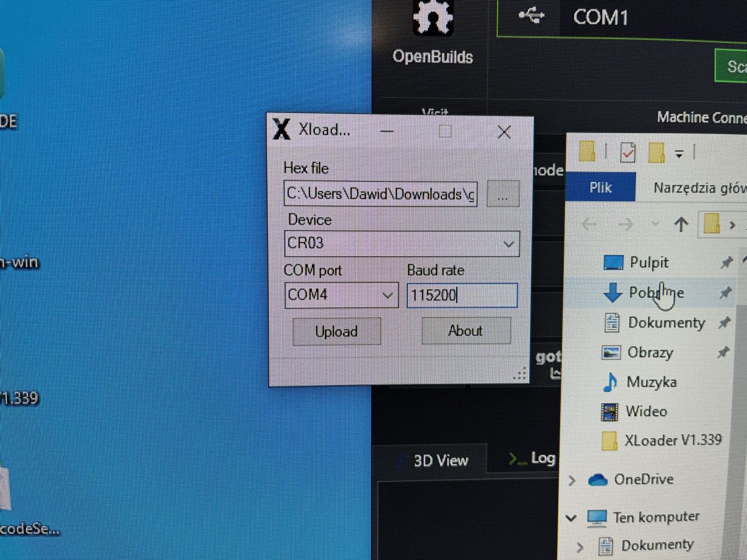Open the COM port dropdown showing COM4

[x=341, y=295]
